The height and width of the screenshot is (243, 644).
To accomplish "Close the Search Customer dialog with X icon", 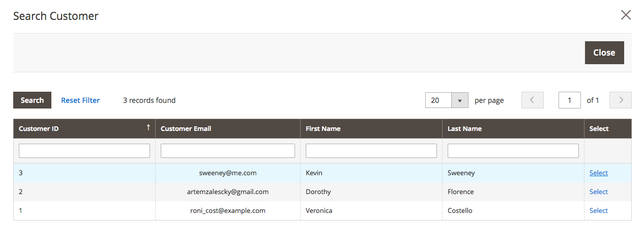I will click(x=626, y=15).
